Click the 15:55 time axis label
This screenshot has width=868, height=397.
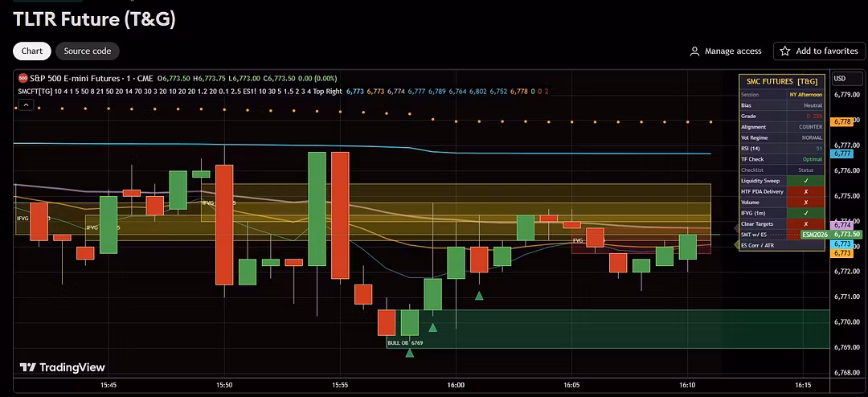click(x=340, y=384)
